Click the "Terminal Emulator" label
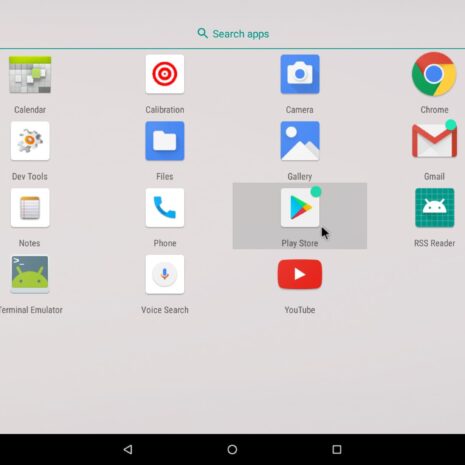The height and width of the screenshot is (465, 465). click(x=31, y=310)
